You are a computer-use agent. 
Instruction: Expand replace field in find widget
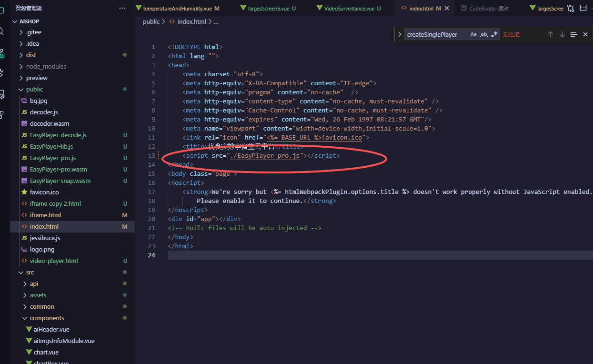coord(399,34)
